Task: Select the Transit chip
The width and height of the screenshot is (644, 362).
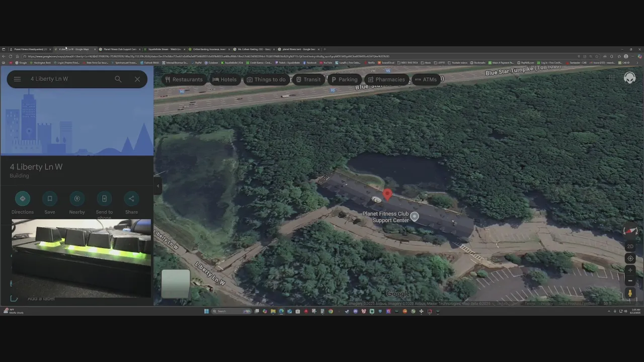Action: click(308, 79)
